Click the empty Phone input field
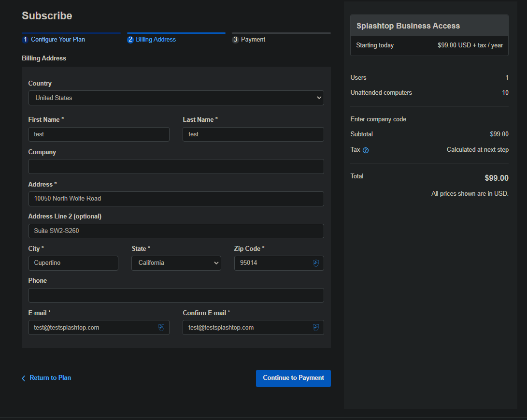The height and width of the screenshot is (420, 527). (x=176, y=295)
